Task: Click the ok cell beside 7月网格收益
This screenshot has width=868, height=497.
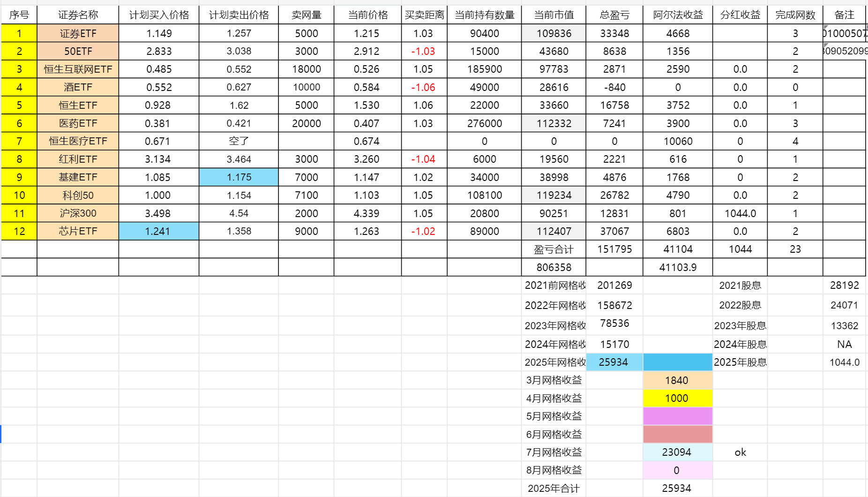Action: (740, 452)
